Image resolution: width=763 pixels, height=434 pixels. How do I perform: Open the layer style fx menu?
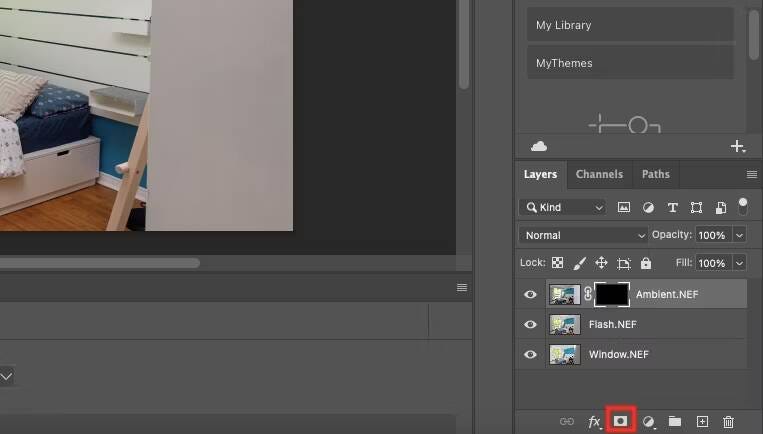click(594, 422)
